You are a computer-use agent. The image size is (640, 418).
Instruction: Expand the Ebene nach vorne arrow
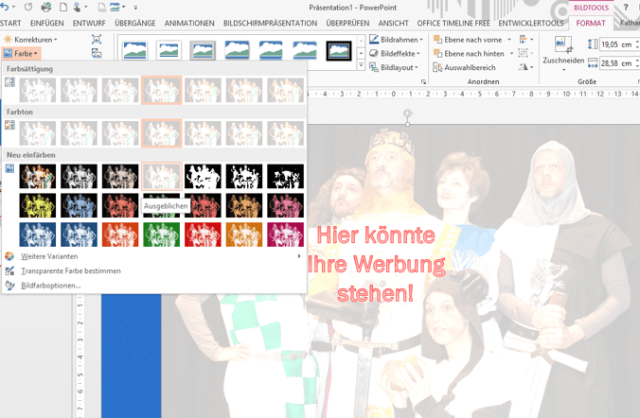(x=509, y=40)
